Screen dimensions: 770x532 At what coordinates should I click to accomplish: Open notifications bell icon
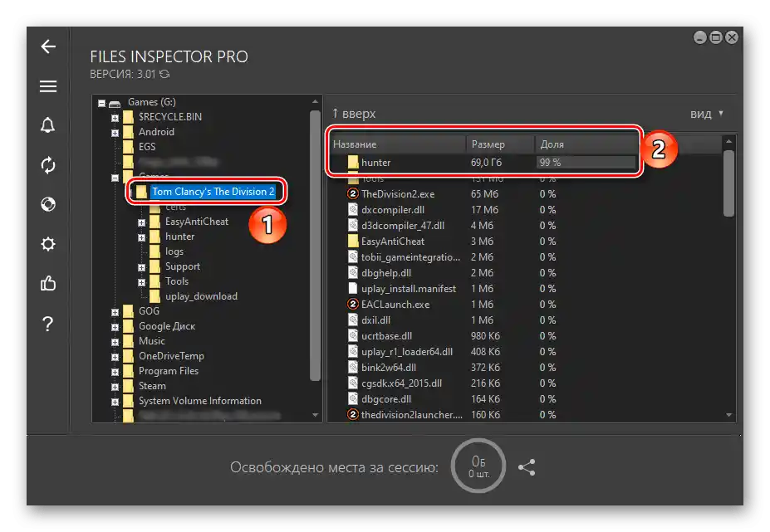tap(47, 125)
